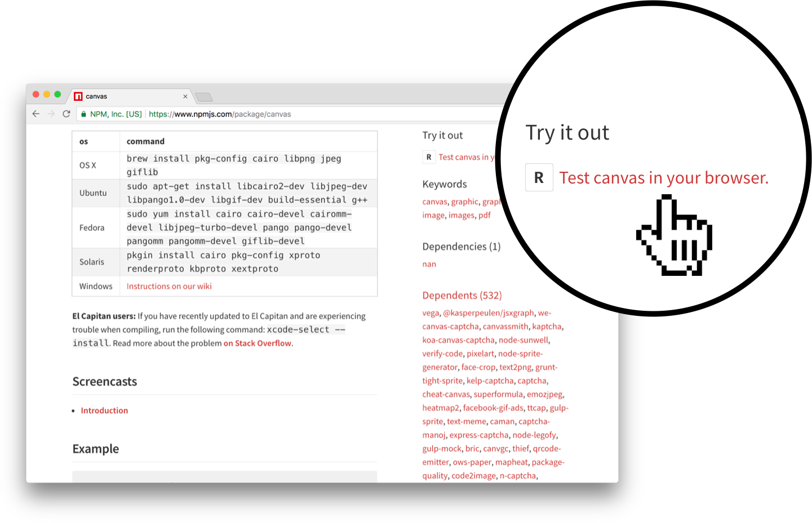Click the 'Example' heading

tap(96, 449)
